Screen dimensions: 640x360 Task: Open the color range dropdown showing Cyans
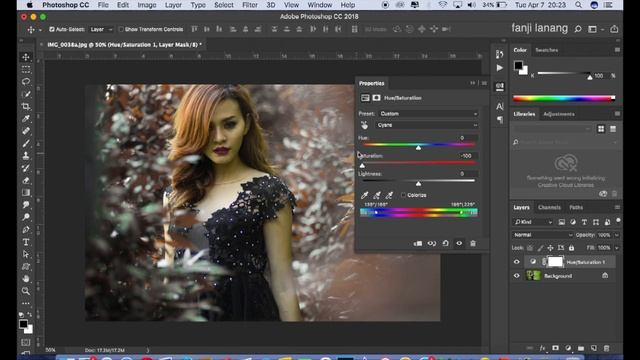(427, 125)
